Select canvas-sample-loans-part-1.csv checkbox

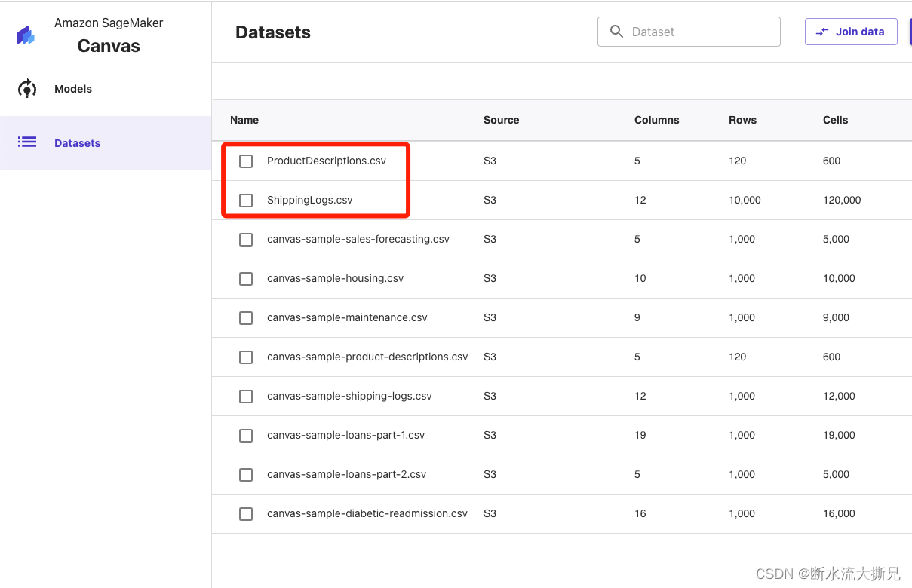coord(246,436)
